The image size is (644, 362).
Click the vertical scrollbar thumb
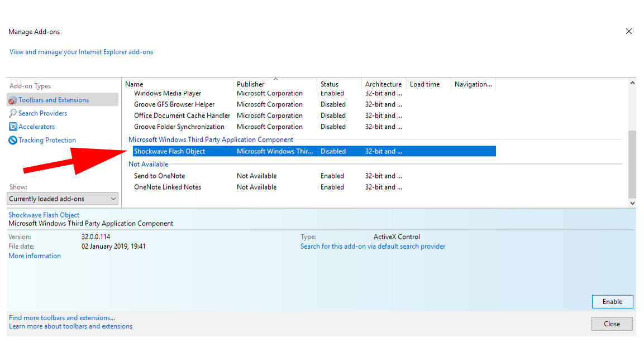click(x=632, y=164)
